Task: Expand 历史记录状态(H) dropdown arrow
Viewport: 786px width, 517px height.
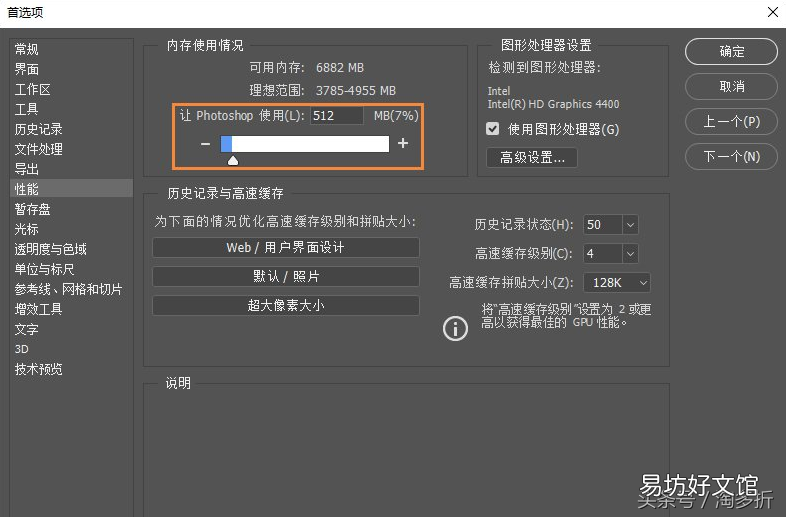Action: pos(630,225)
